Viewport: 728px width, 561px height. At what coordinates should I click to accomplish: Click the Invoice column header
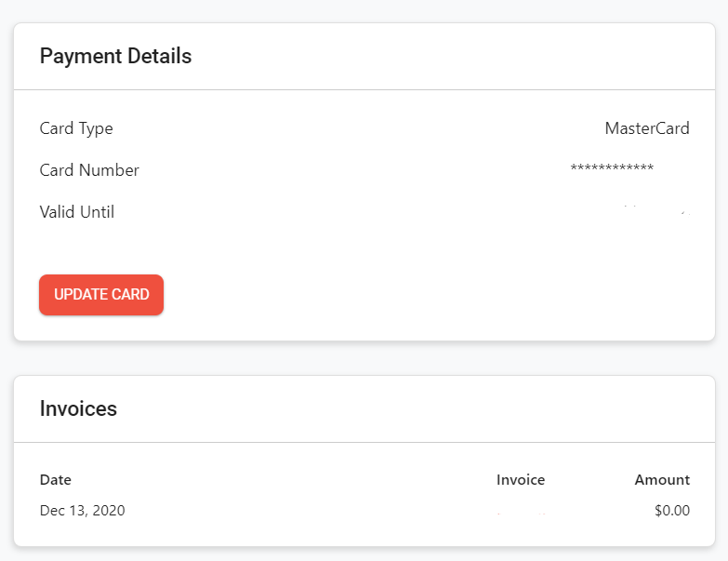click(x=521, y=480)
